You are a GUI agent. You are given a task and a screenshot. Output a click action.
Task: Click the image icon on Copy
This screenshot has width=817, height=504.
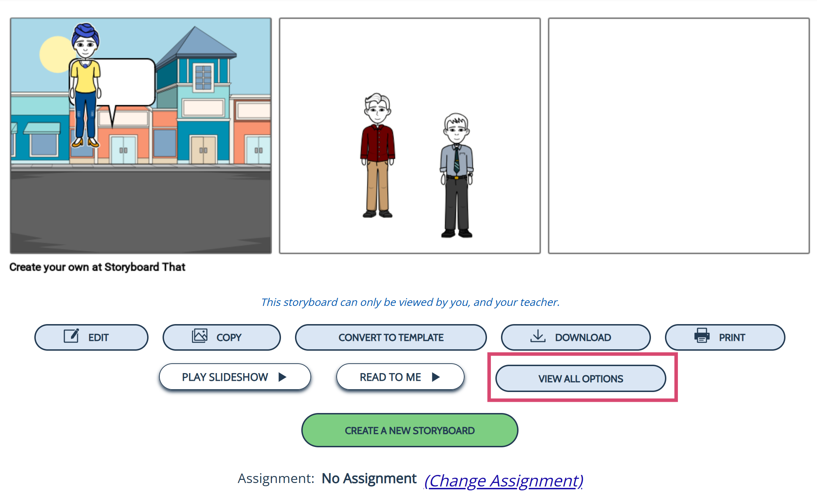(200, 336)
